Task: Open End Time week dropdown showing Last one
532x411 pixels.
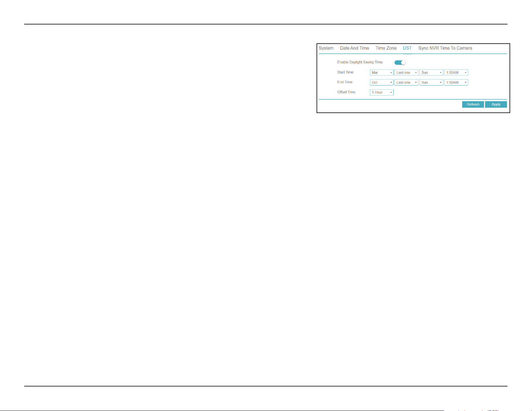Action: [406, 82]
